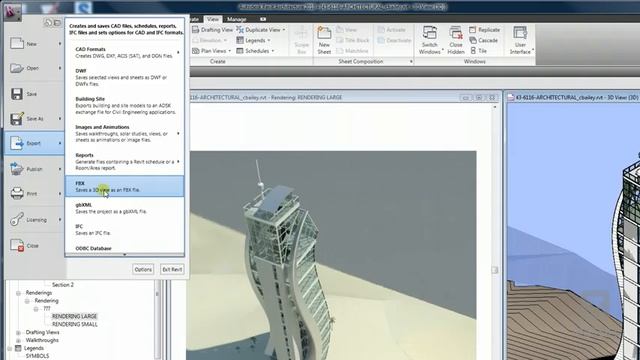The height and width of the screenshot is (360, 640).
Task: Click the Matchline ribbon tool
Action: coord(352,51)
